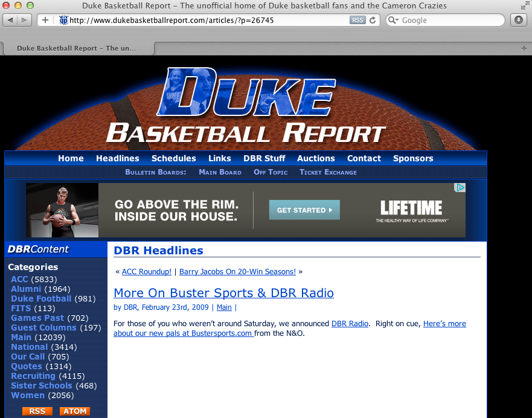This screenshot has height=418, width=532.
Task: Open the Duke Football category
Action: pos(41,299)
